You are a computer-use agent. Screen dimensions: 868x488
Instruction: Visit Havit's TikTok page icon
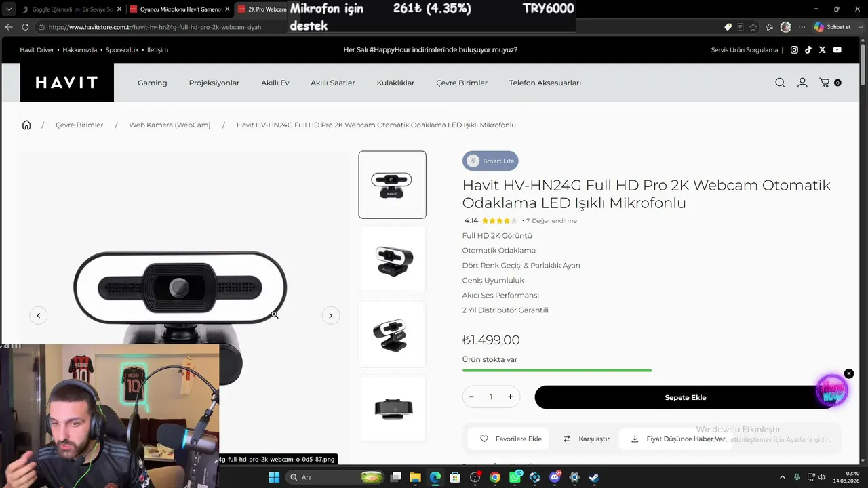808,49
